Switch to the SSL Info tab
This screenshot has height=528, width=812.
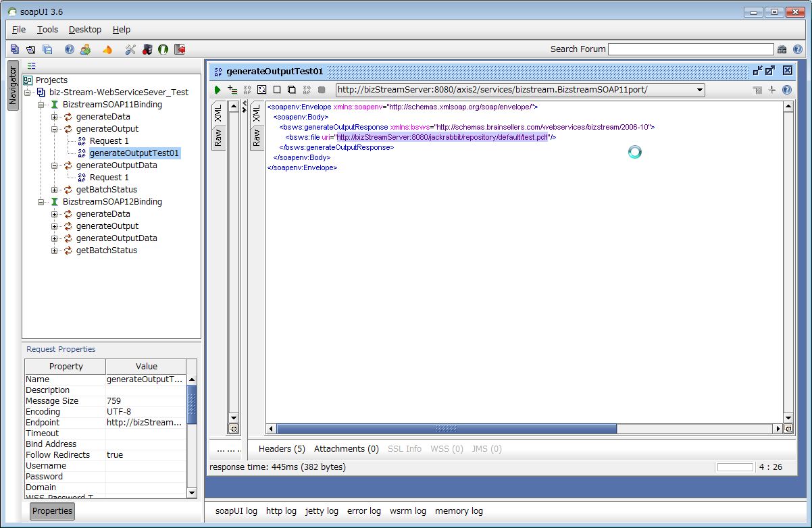405,449
